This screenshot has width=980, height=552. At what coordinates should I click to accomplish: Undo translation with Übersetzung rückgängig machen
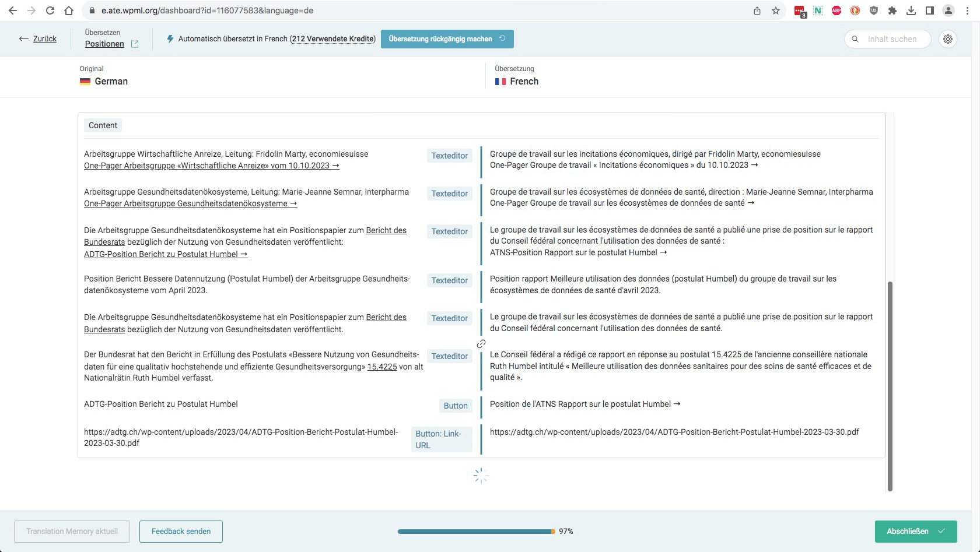point(447,39)
